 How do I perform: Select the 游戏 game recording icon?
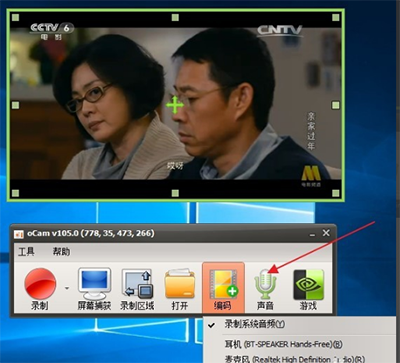[x=308, y=288]
